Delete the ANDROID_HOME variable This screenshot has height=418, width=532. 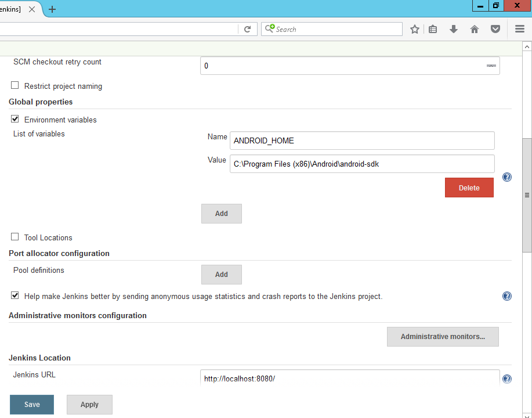(x=469, y=188)
